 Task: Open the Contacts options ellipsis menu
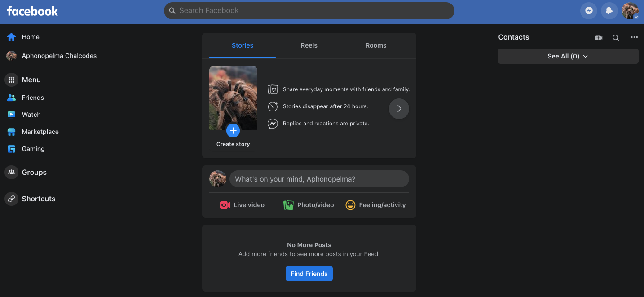point(634,38)
